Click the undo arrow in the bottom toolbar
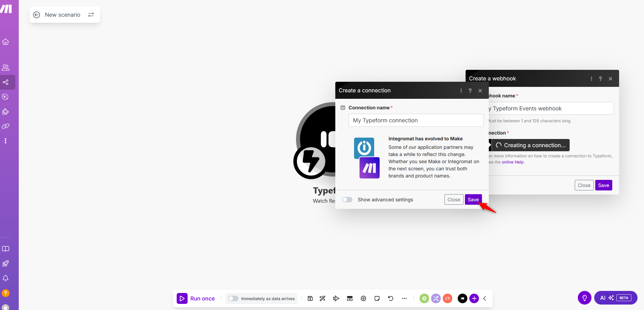The height and width of the screenshot is (310, 644). click(x=391, y=298)
